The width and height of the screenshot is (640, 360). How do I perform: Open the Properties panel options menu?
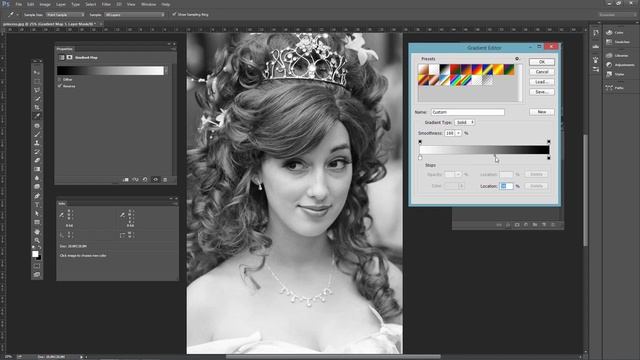(x=174, y=49)
